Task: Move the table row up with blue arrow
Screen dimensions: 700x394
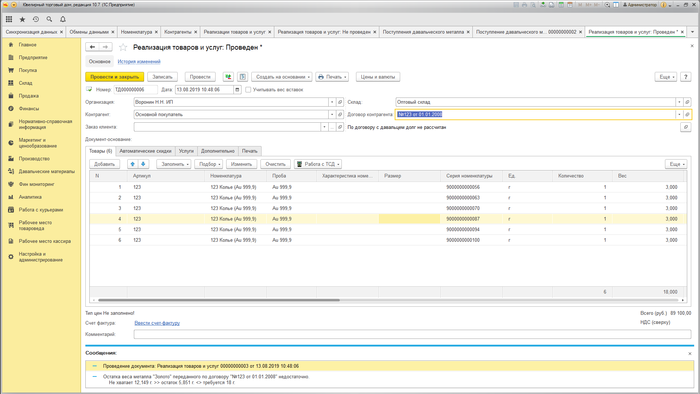Action: pyautogui.click(x=133, y=164)
